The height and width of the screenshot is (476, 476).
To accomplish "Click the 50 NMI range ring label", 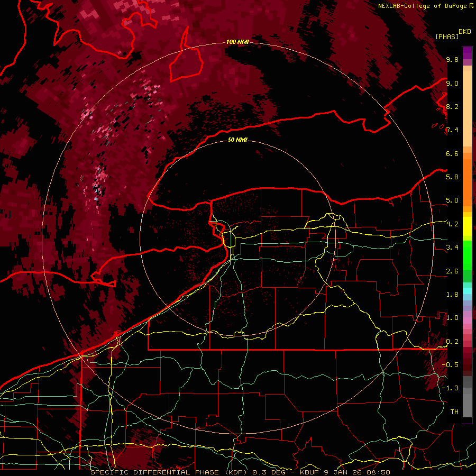I will click(237, 140).
